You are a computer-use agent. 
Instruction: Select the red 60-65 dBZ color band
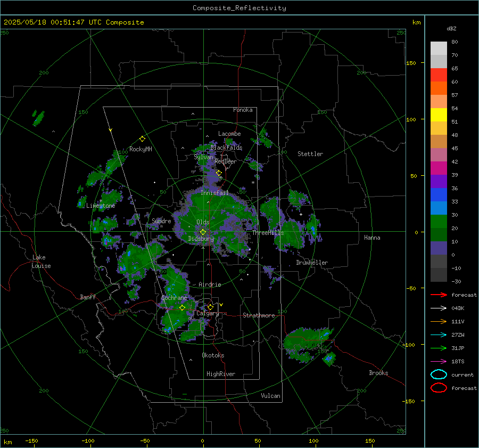click(x=439, y=75)
